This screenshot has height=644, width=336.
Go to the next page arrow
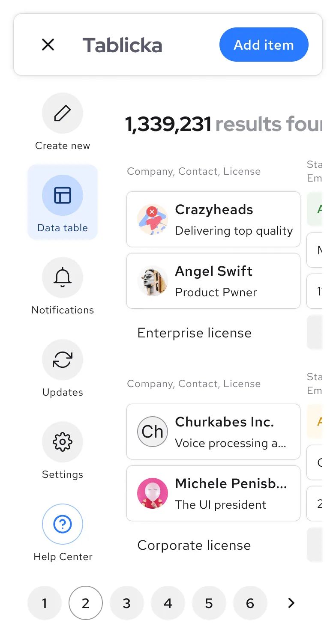pos(291,603)
